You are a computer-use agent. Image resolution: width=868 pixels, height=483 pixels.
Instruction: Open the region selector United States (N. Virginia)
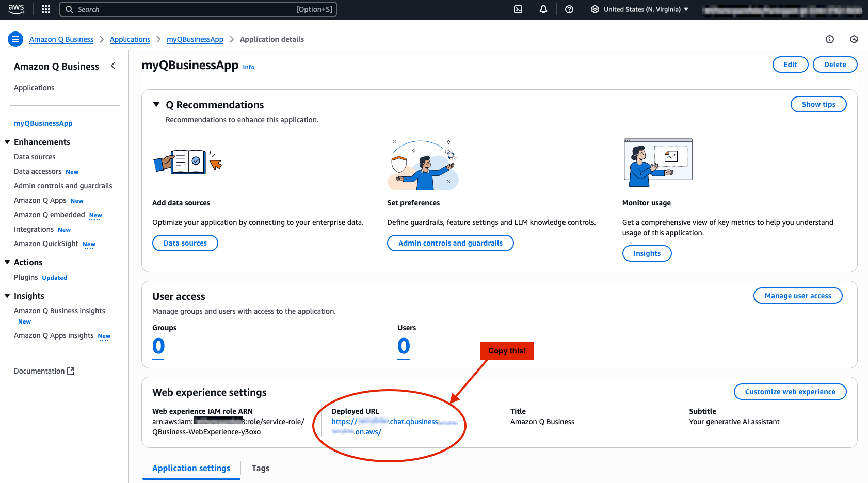[x=640, y=9]
